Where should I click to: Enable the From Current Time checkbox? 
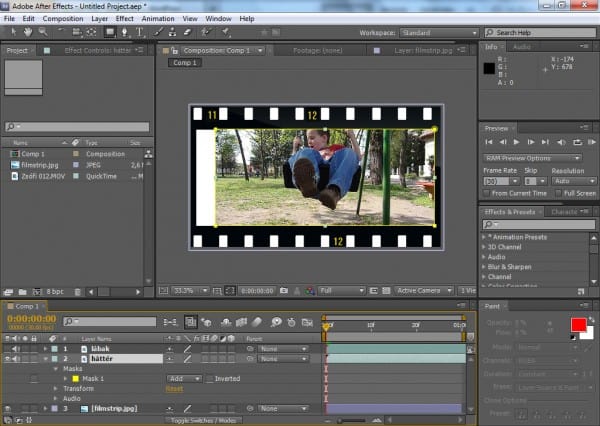[487, 193]
